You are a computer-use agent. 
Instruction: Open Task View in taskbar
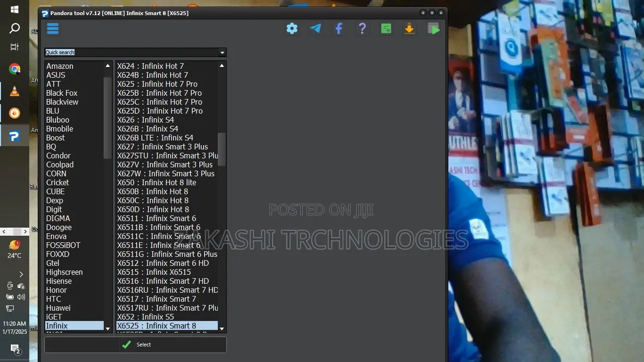tap(15, 47)
